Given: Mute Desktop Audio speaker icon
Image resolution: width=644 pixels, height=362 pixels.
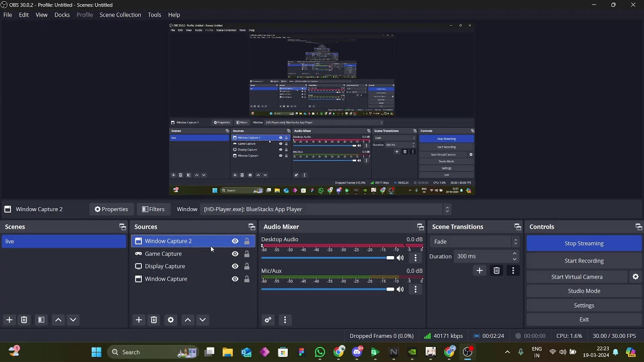Looking at the screenshot, I should point(400,258).
